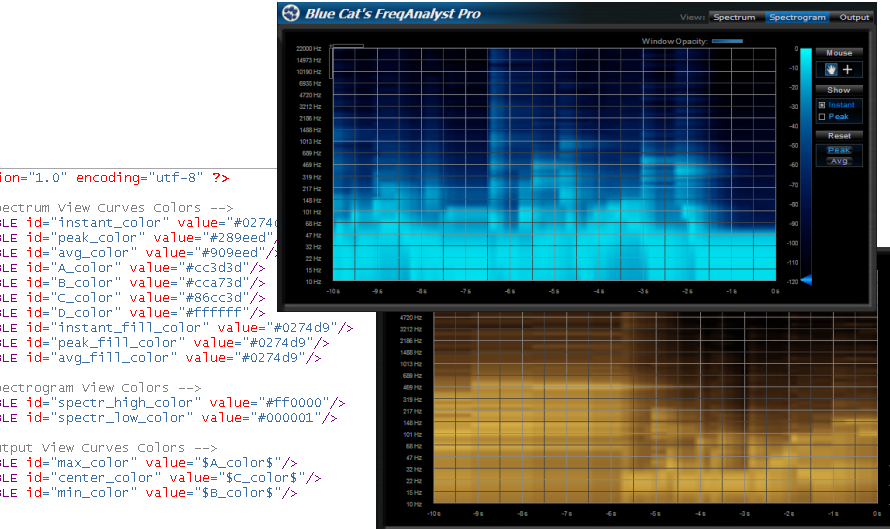The image size is (890, 529).
Task: Click the Blue Cat logo icon
Action: [291, 12]
